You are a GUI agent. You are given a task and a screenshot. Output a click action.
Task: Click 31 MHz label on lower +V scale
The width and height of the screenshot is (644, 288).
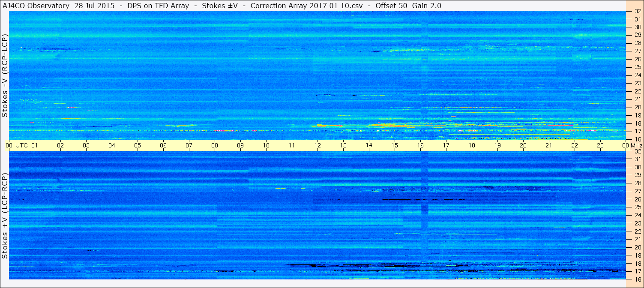click(x=637, y=159)
